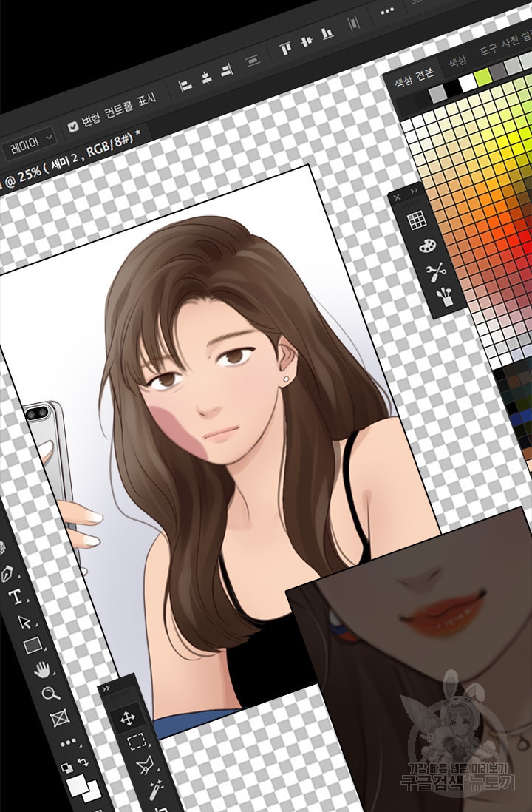The height and width of the screenshot is (812, 532).
Task: Select the Hand tool
Action: click(42, 669)
